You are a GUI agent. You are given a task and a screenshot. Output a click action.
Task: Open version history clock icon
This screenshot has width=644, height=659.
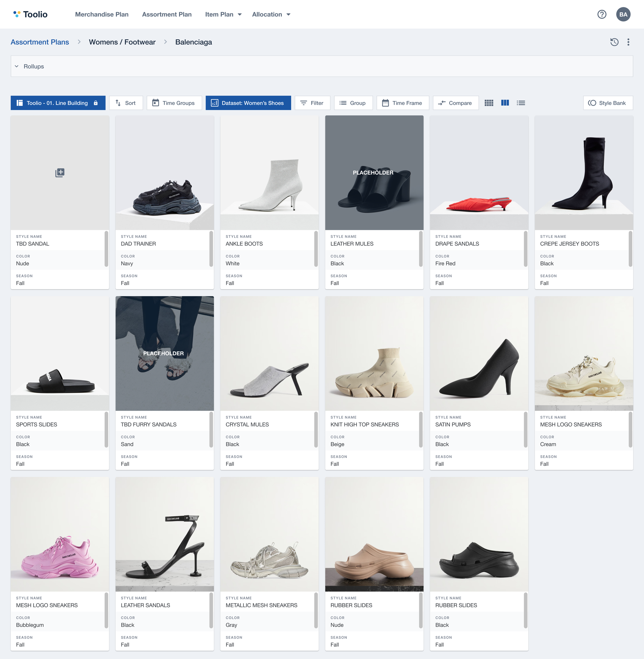pyautogui.click(x=614, y=42)
